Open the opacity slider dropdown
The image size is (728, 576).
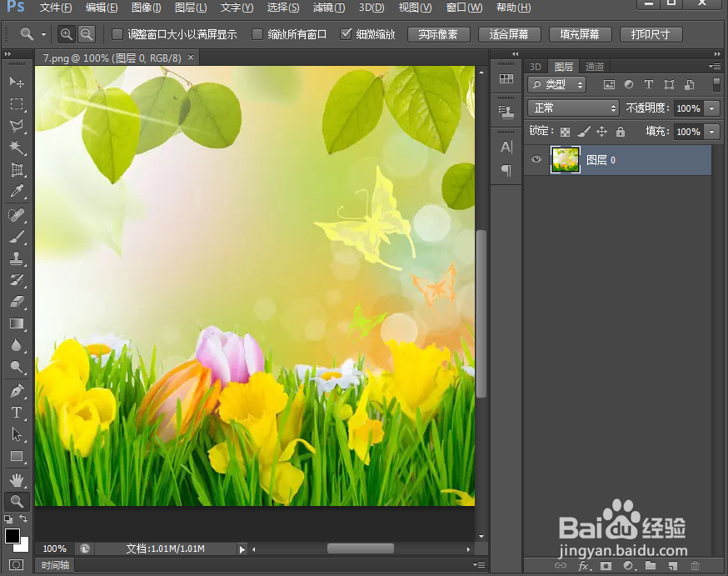pyautogui.click(x=711, y=108)
